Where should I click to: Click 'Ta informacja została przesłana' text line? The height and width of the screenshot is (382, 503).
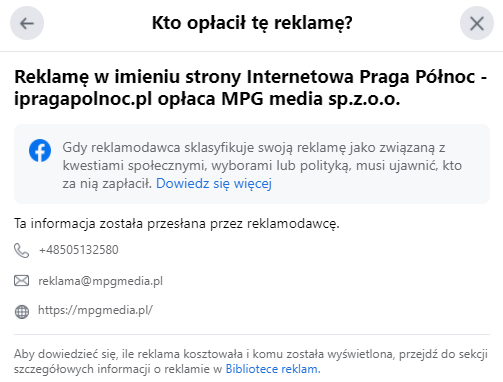point(177,224)
